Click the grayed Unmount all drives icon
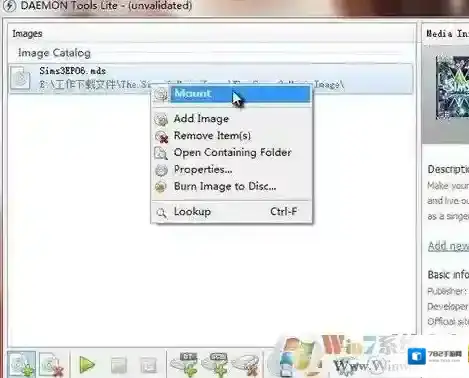469x378 pixels. (148, 365)
